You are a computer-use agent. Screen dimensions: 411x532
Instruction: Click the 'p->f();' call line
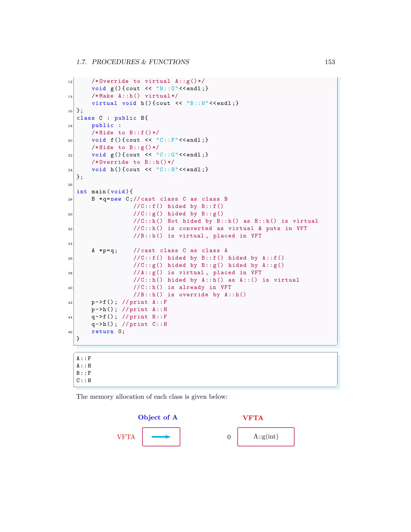[x=129, y=302]
